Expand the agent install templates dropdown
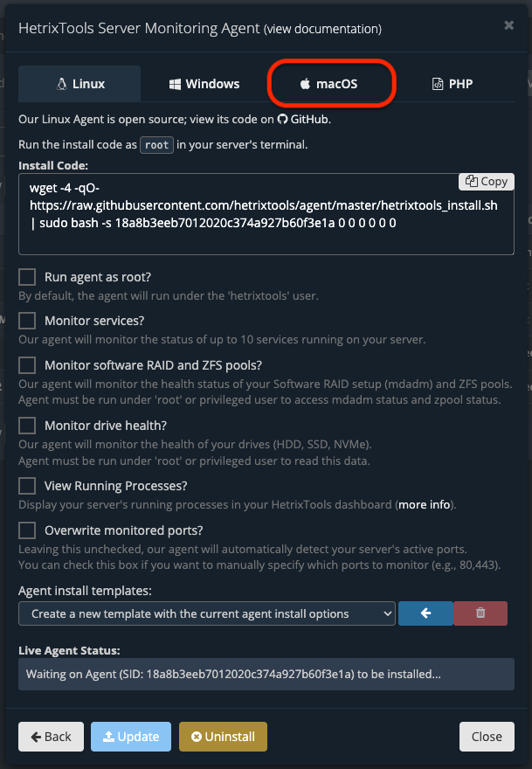This screenshot has height=769, width=532. 207,613
